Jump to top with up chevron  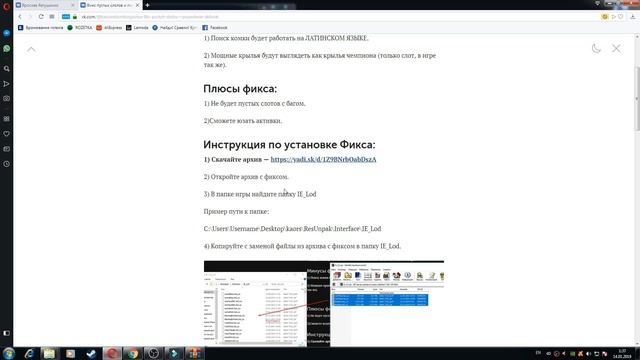(x=31, y=49)
